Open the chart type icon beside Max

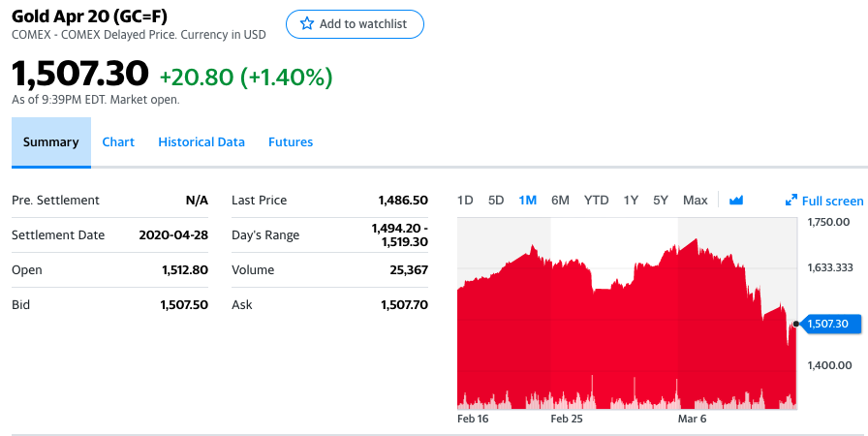point(736,201)
